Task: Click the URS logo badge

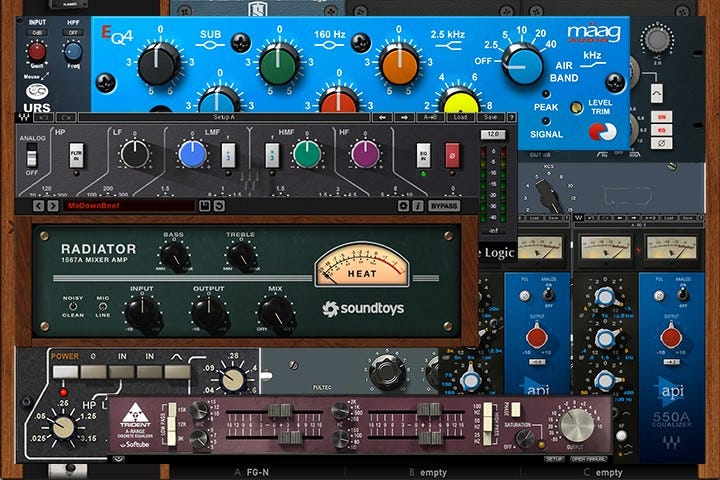Action: click(37, 91)
